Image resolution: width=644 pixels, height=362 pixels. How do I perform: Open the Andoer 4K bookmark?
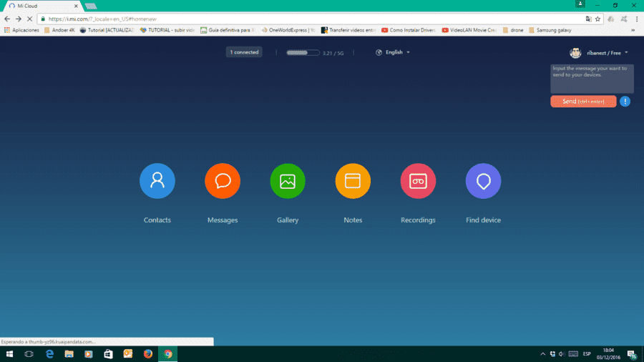(x=59, y=30)
